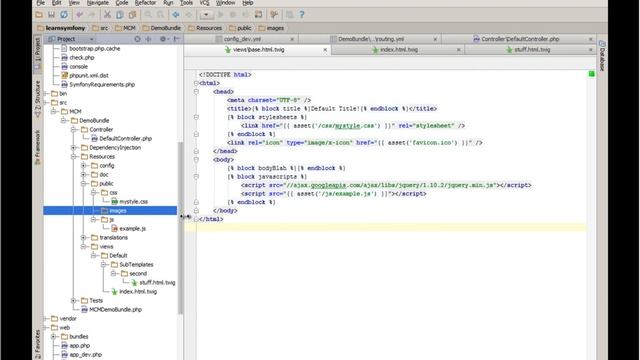Open the Navigate menu

(x=98, y=3)
